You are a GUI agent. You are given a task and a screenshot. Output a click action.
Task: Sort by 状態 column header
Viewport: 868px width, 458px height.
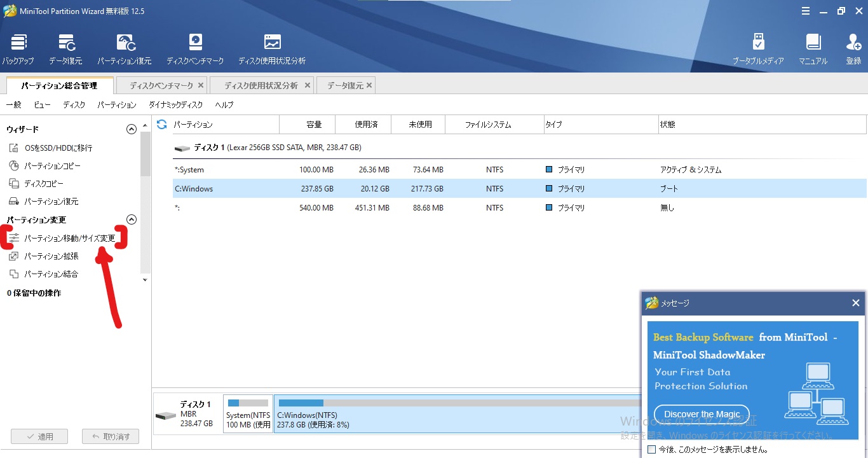click(763, 125)
